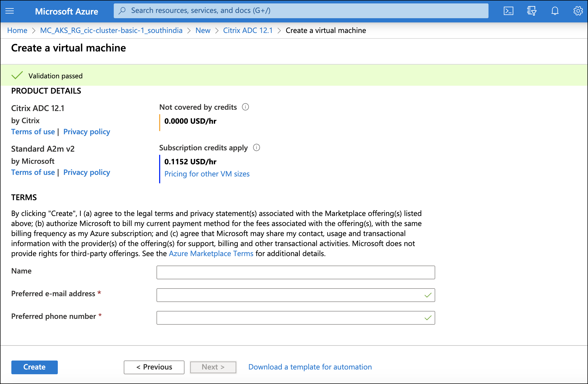
Task: Click info icon beside Not covered by credits
Action: [245, 107]
